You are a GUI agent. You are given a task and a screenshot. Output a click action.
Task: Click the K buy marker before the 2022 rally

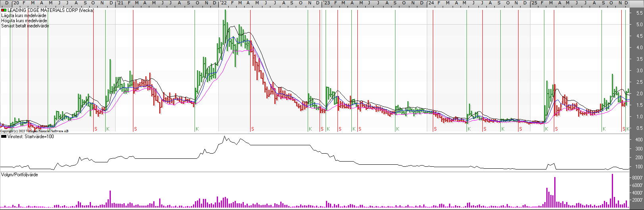click(197, 129)
